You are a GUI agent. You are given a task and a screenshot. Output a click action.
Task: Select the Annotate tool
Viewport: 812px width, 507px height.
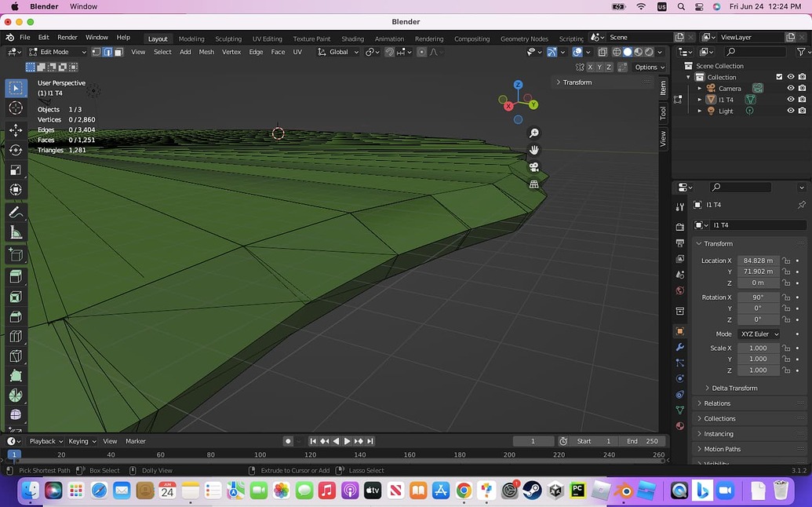[x=16, y=213]
